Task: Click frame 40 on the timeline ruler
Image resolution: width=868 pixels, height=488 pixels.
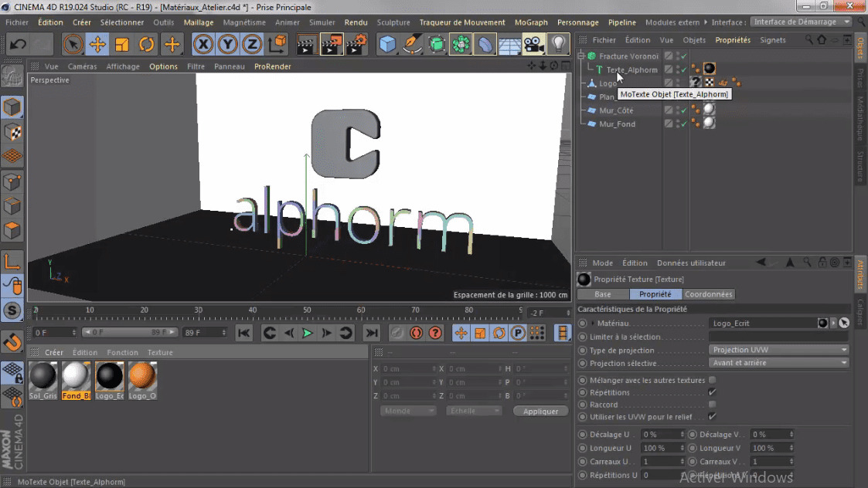Action: (253, 311)
